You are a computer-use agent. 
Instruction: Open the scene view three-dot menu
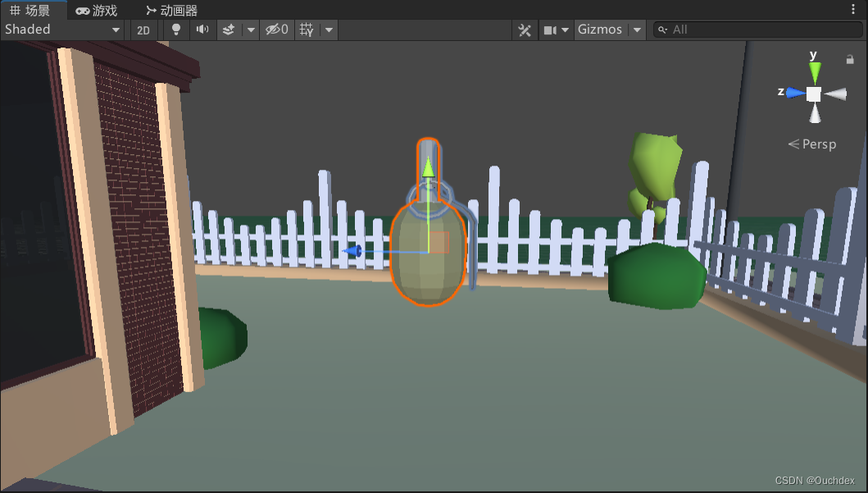[x=852, y=9]
